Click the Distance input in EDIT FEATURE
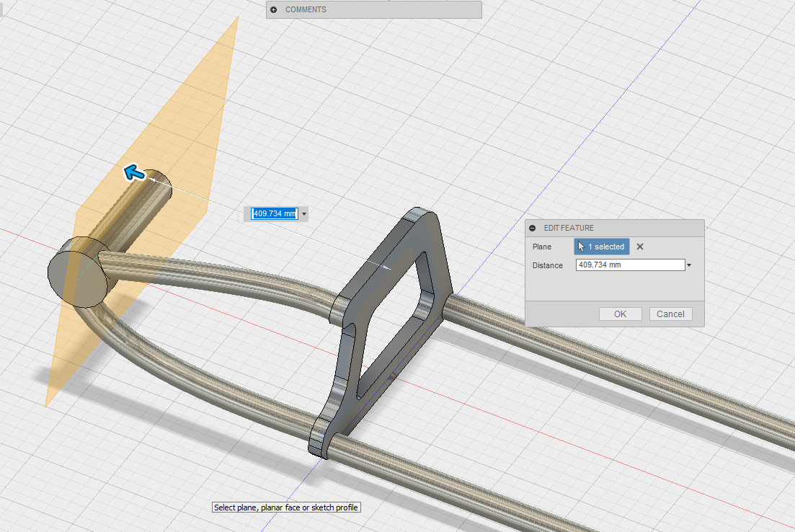The width and height of the screenshot is (795, 532). (x=630, y=265)
